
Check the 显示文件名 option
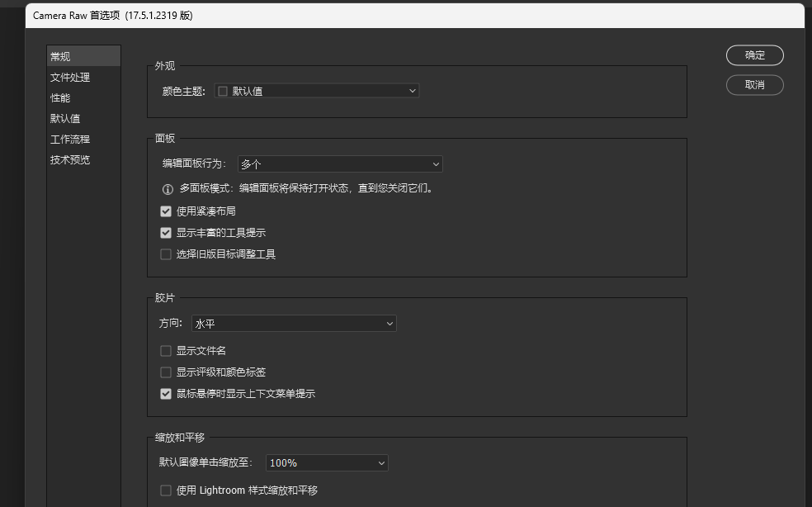(166, 351)
